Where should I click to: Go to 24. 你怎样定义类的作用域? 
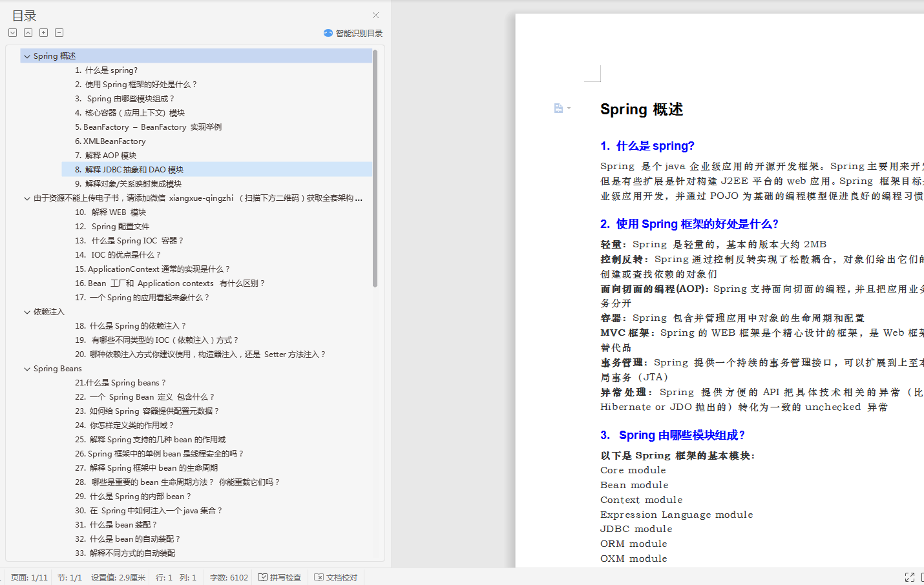tap(125, 426)
